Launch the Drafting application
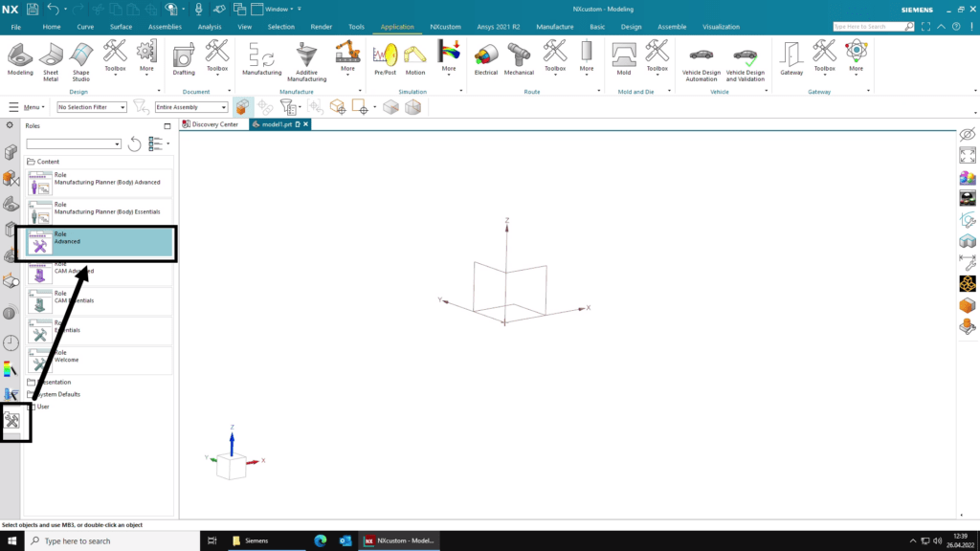Image resolution: width=980 pixels, height=551 pixels. tap(184, 58)
